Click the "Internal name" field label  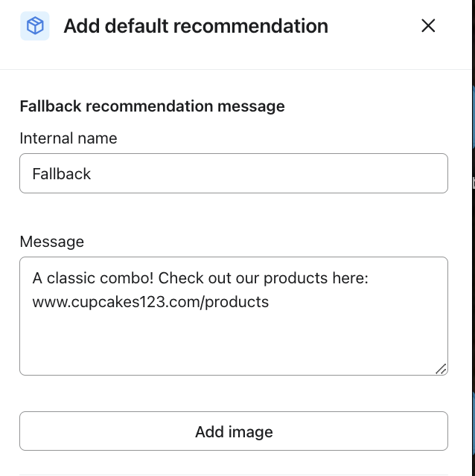tap(68, 138)
